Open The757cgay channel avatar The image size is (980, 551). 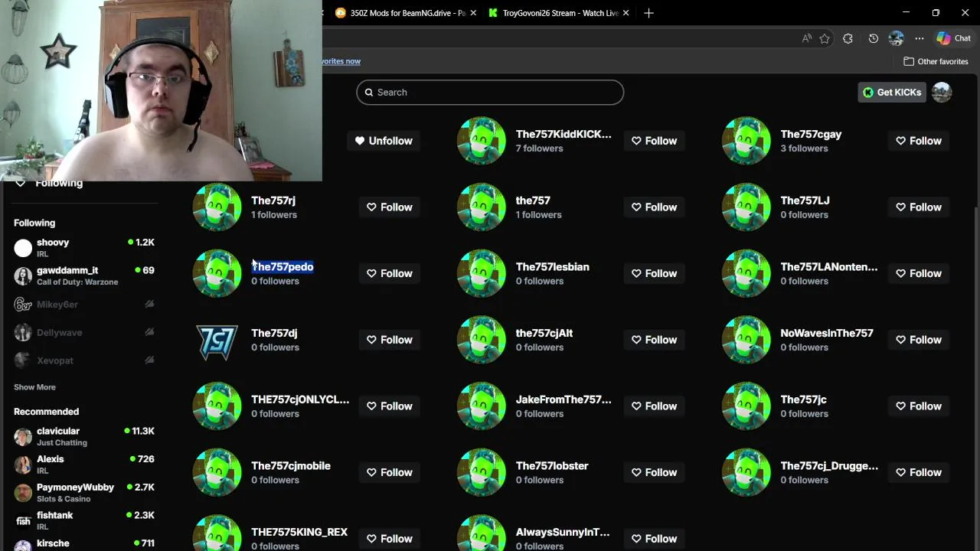click(746, 141)
